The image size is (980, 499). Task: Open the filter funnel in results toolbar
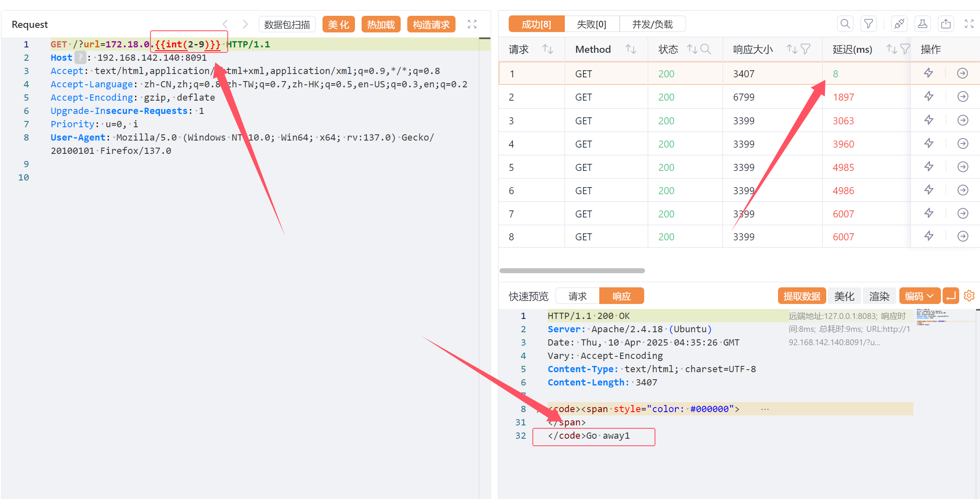pyautogui.click(x=868, y=24)
